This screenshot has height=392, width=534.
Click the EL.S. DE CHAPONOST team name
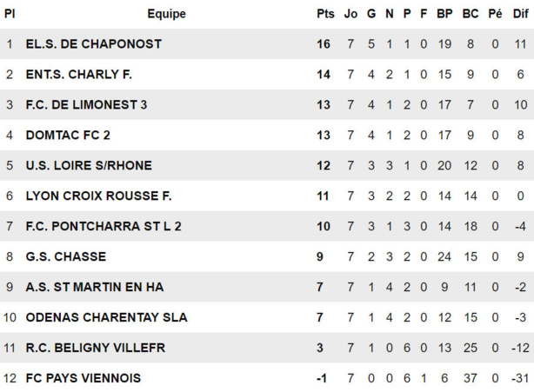pos(94,44)
